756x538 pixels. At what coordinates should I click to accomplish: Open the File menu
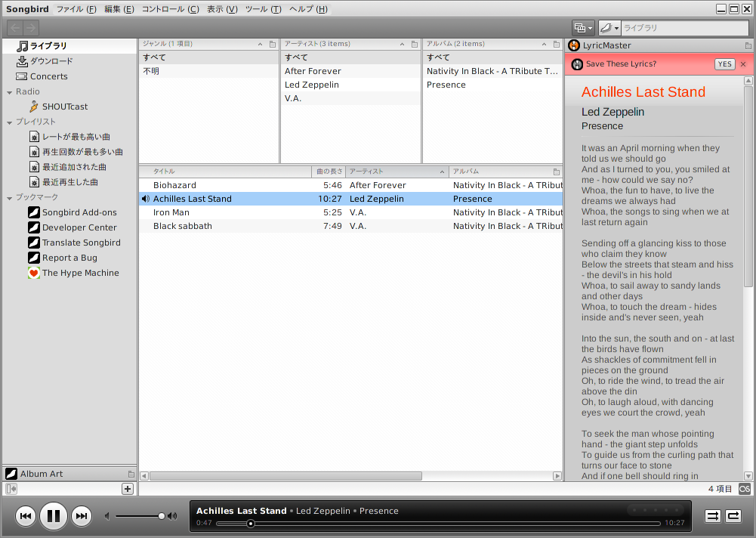coord(76,9)
